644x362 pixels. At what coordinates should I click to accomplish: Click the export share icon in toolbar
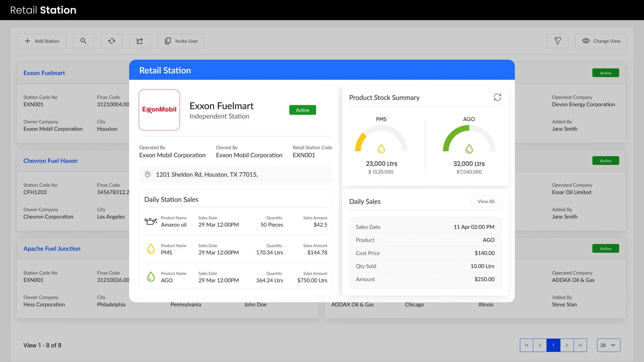140,41
